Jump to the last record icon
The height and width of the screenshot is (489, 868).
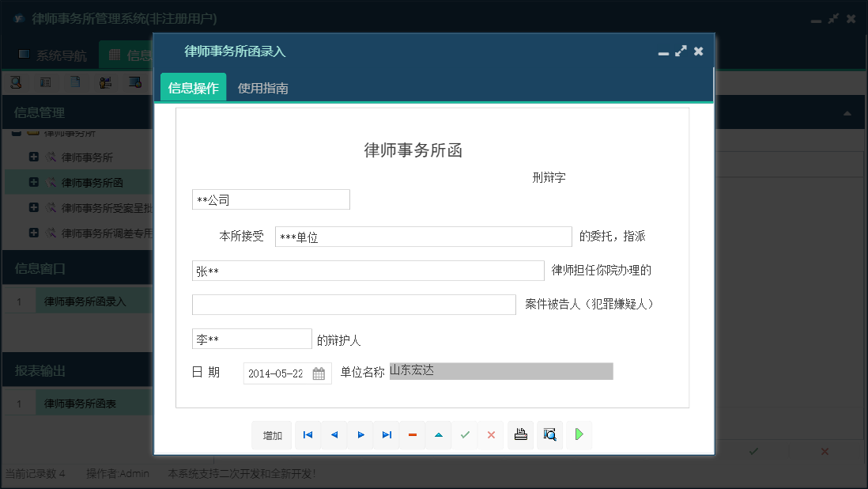(x=386, y=434)
